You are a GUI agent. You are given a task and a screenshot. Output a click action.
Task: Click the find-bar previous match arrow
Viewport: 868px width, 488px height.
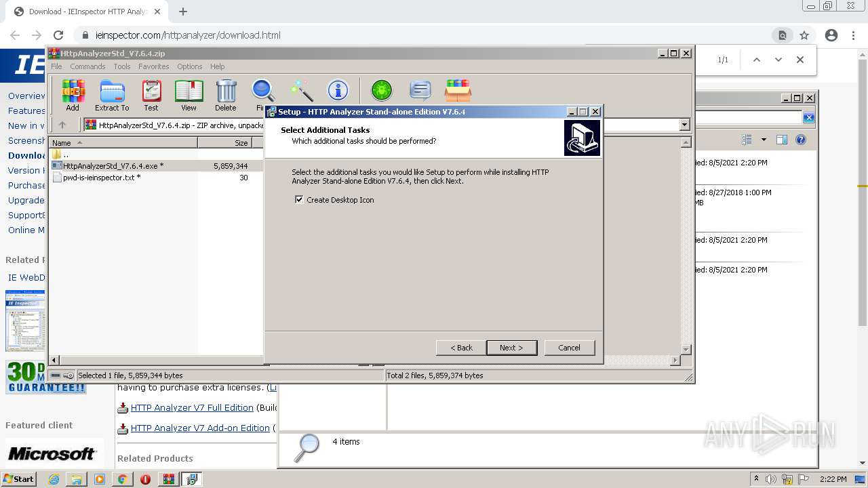click(x=757, y=60)
